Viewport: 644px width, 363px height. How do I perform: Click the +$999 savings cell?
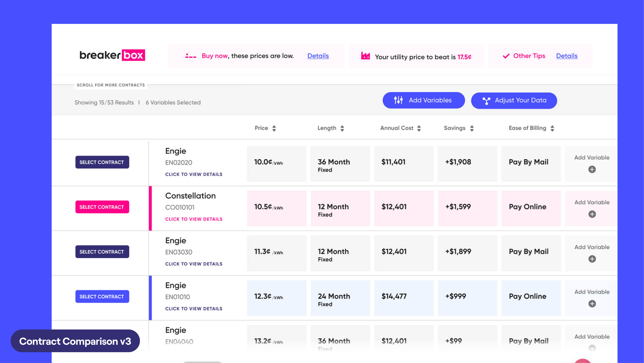(x=467, y=298)
